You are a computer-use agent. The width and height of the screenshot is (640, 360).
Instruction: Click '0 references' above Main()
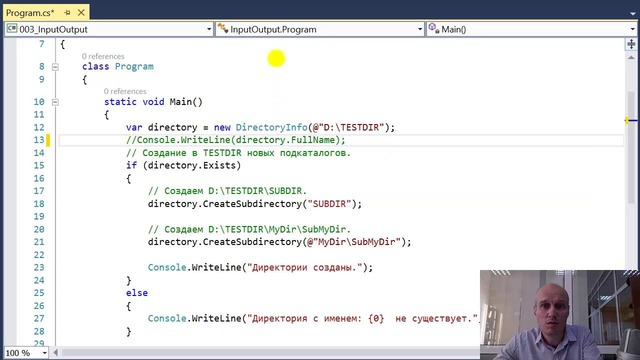pos(125,91)
